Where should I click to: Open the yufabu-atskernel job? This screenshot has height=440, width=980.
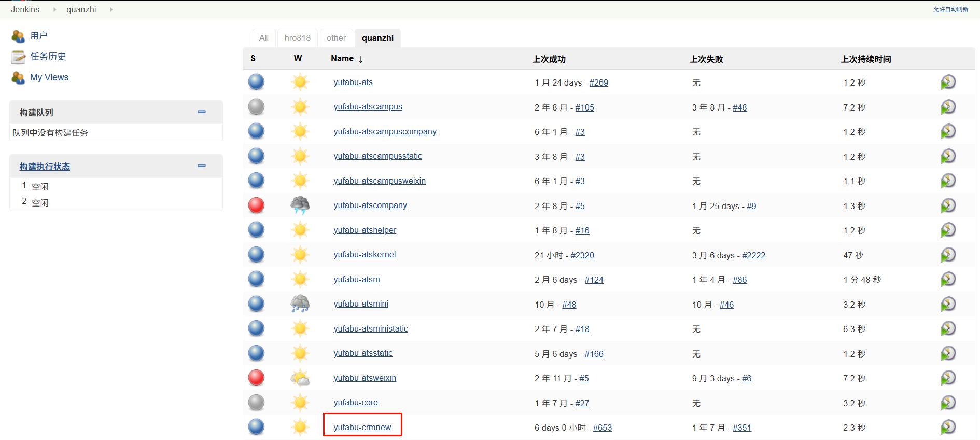365,254
